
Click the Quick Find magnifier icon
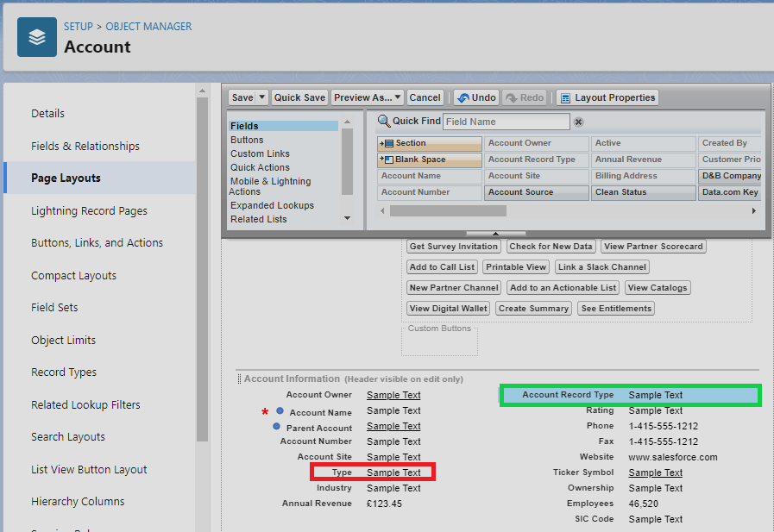tap(383, 122)
